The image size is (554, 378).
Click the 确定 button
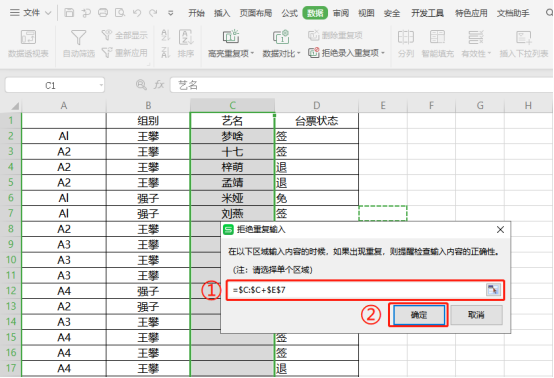pos(419,314)
